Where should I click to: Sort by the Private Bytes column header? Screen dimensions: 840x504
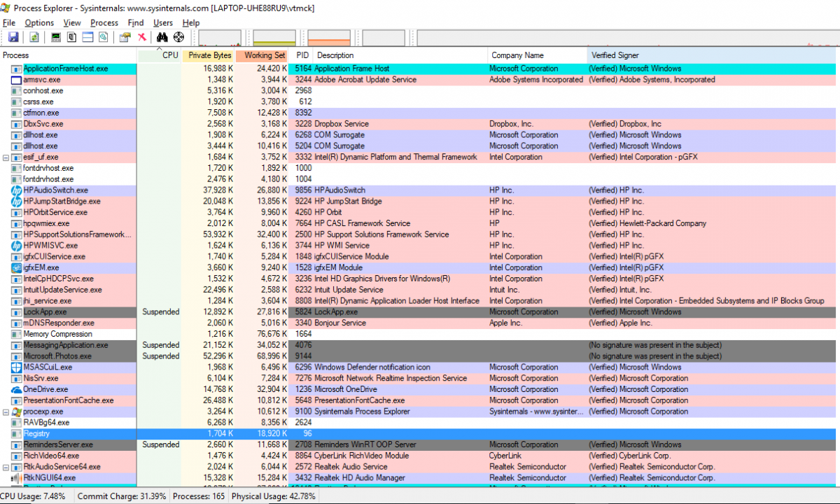[209, 55]
